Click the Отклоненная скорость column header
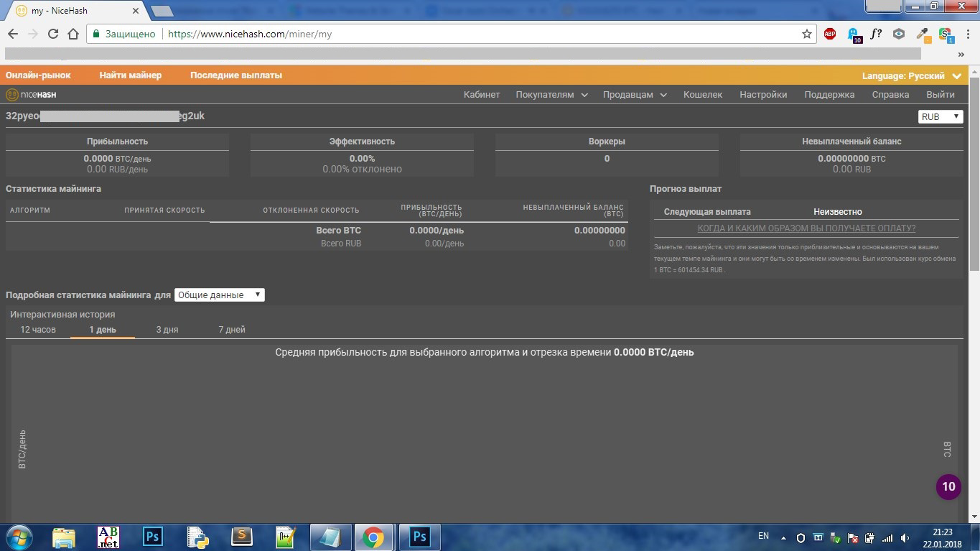 point(311,210)
